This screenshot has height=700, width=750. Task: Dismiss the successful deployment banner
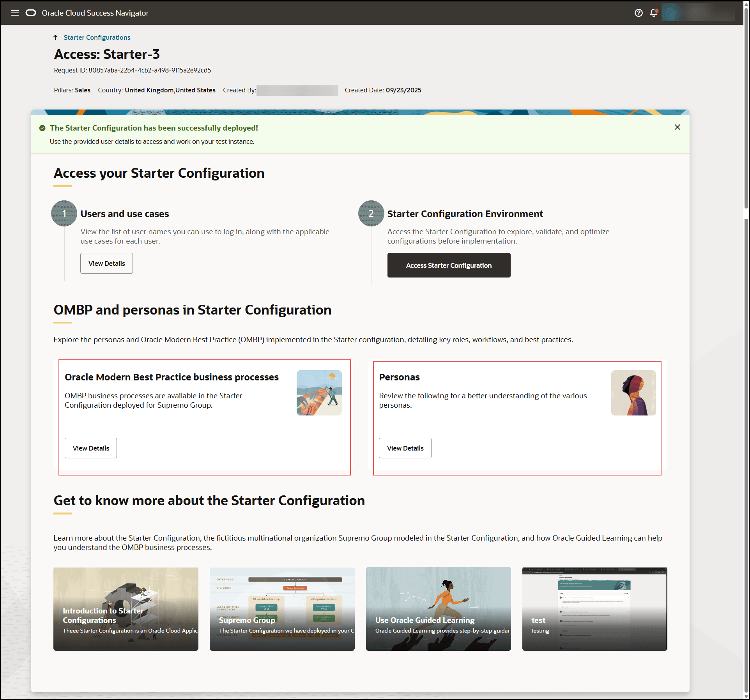pos(677,127)
